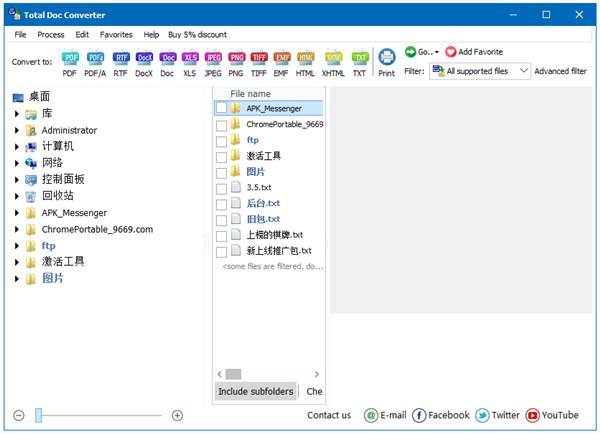The height and width of the screenshot is (434, 600).
Task: Tick the 3.5.txt file checkbox
Action: pos(222,189)
